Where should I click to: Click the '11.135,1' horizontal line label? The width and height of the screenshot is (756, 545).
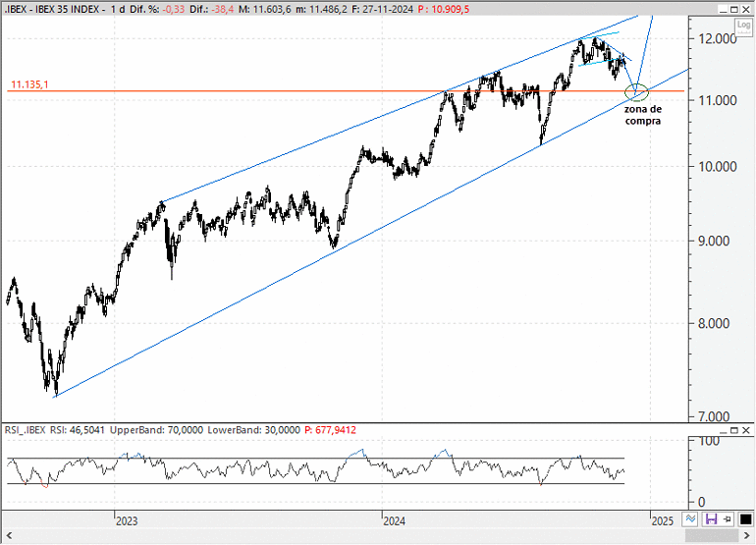29,84
